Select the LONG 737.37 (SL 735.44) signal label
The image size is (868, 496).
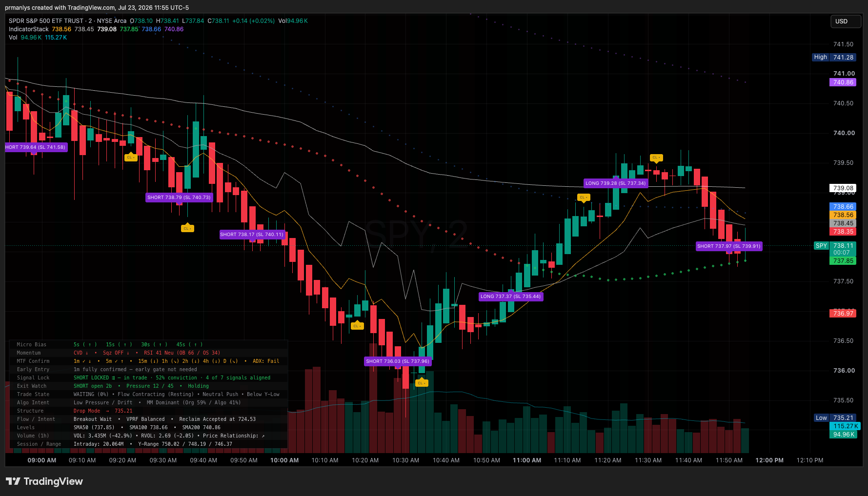511,297
